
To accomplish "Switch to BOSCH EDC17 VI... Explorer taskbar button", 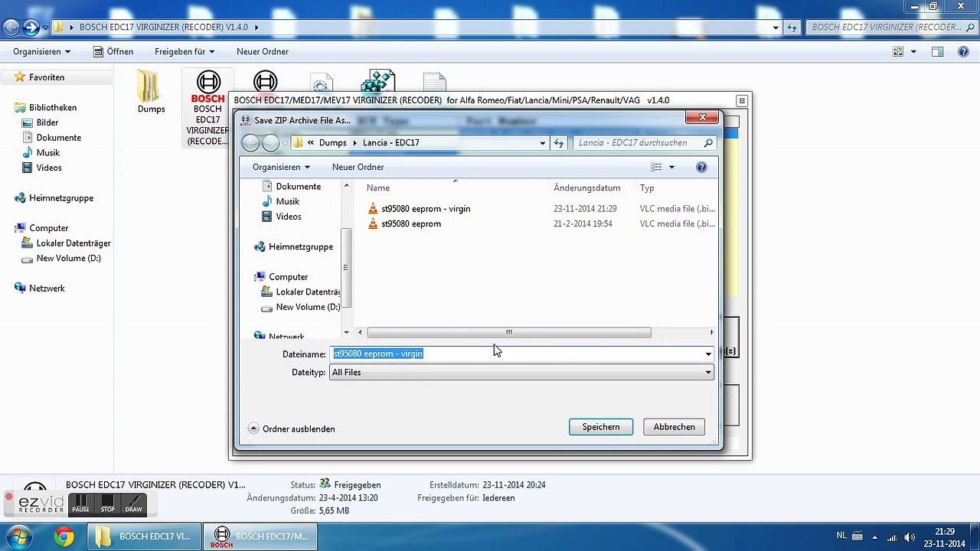I will click(x=144, y=536).
